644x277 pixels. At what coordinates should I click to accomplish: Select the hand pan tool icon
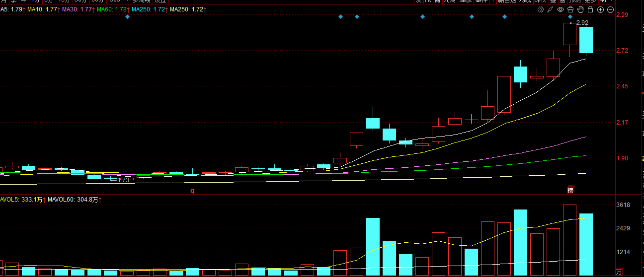[580, 10]
